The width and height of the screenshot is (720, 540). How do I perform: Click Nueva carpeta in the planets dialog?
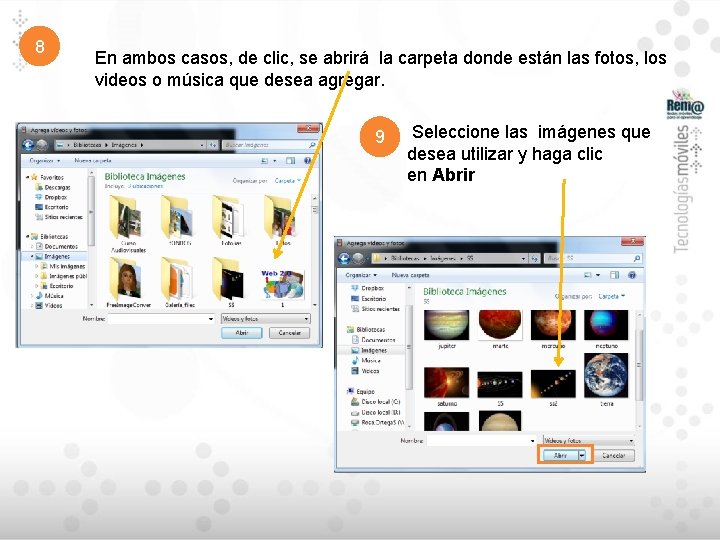tap(410, 275)
